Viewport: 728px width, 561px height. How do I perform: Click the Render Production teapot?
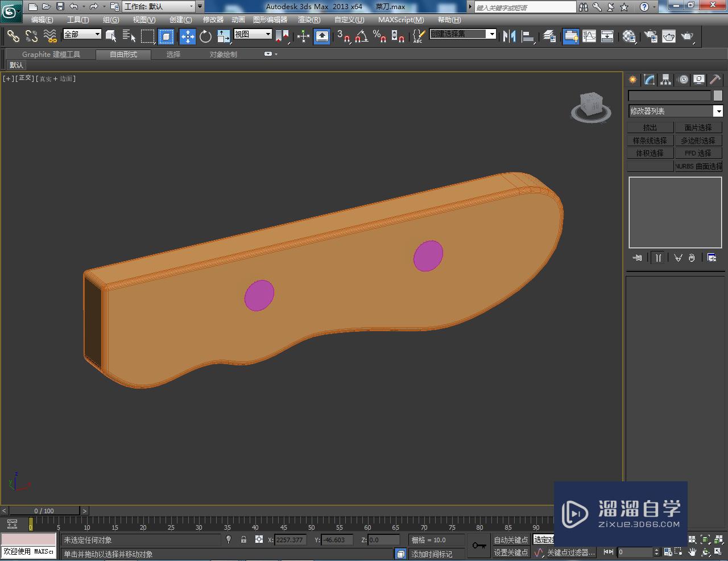coord(688,36)
